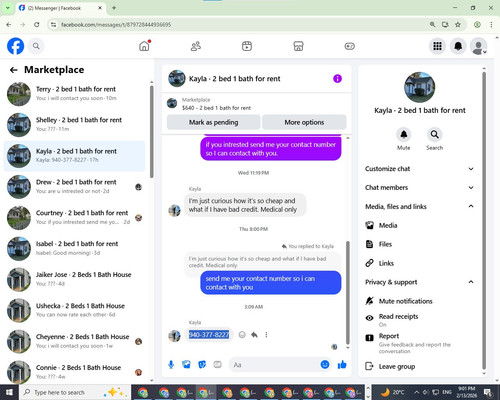Click the back arrow beside Marketplace
This screenshot has width=500, height=400.
point(14,70)
